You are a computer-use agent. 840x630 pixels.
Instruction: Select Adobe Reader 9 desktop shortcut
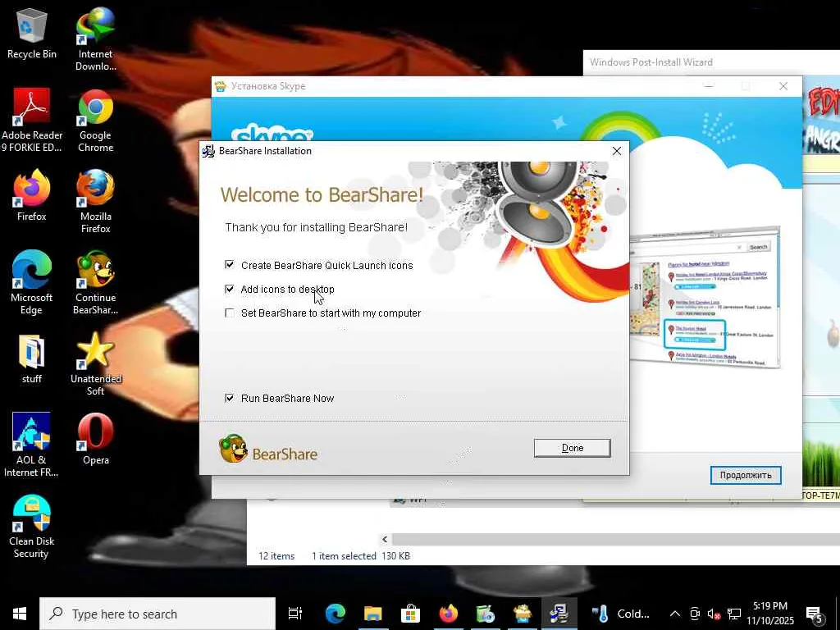32,120
